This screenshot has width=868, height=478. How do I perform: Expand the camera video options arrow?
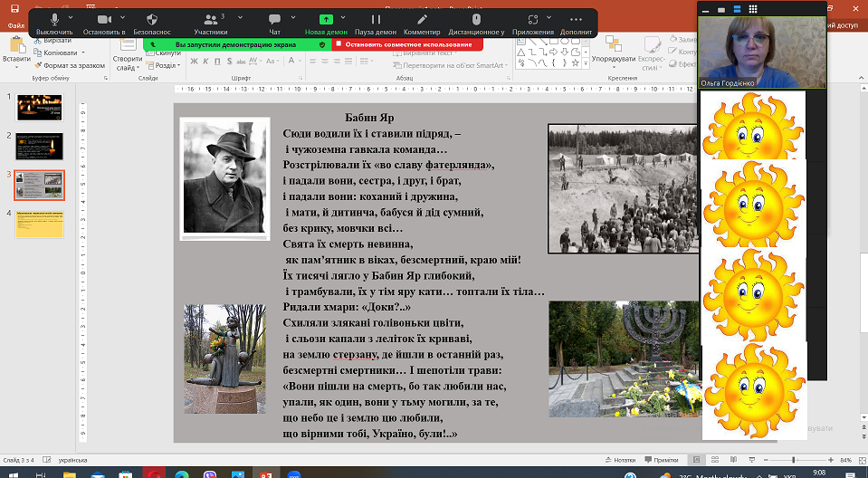click(x=122, y=18)
